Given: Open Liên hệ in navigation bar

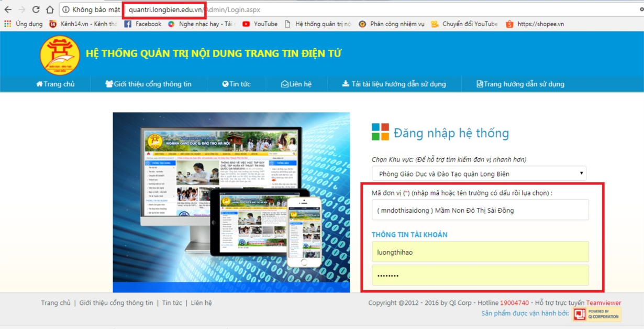Looking at the screenshot, I should (x=296, y=84).
